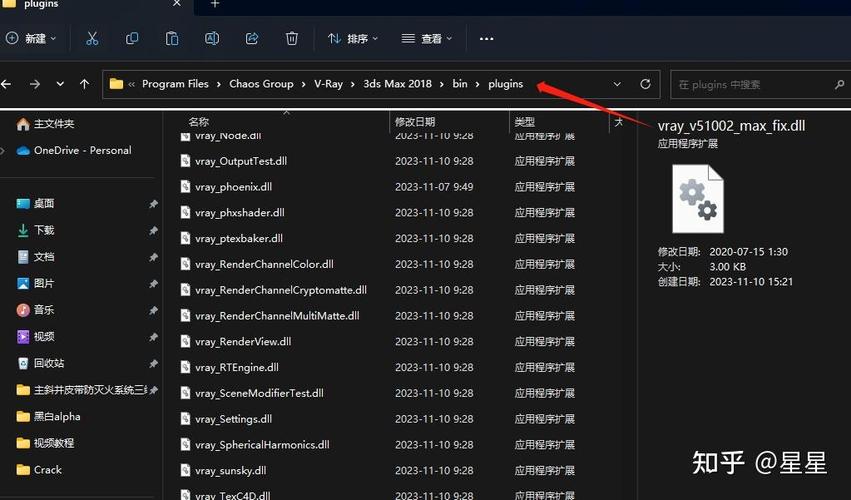Screen dimensions: 851x500
Task: Sort by 修改日期 column header
Action: click(415, 121)
